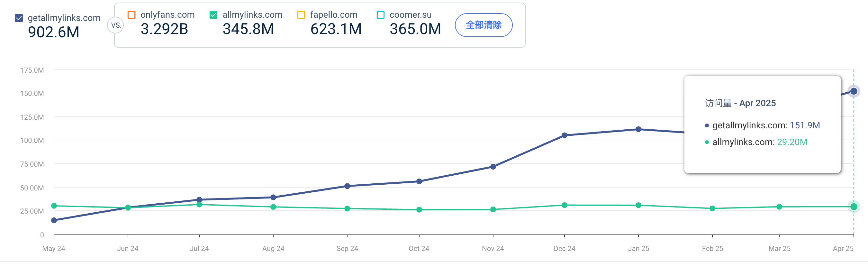Select allmylinks.com green point at Nov 24

point(493,209)
